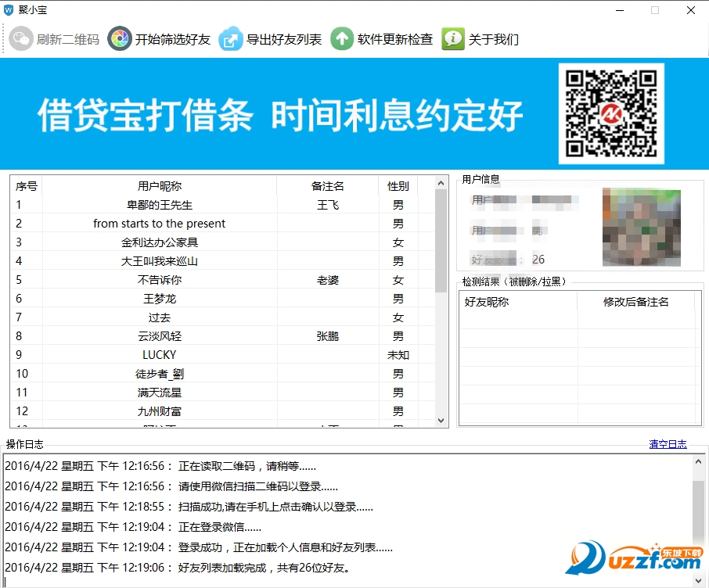Select 开始筛选好友 toolbar label

173,39
